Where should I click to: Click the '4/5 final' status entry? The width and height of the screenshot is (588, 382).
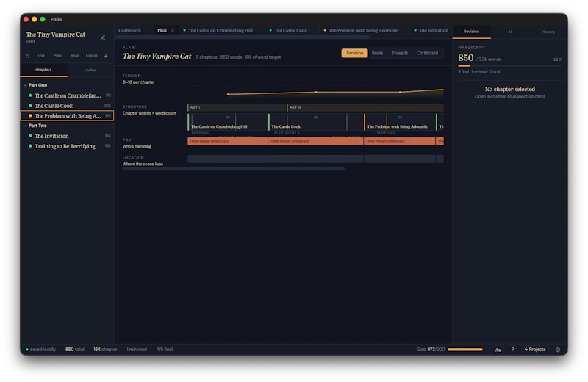pyautogui.click(x=164, y=350)
